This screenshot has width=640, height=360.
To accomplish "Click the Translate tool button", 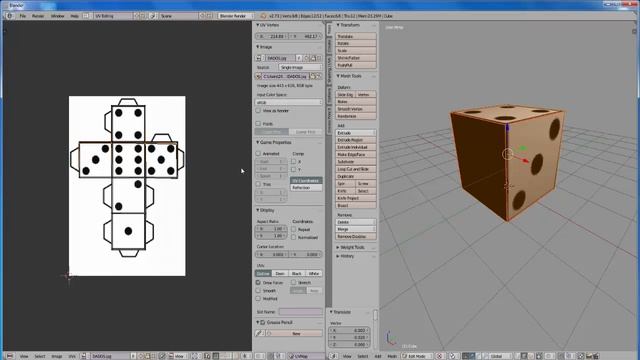I will 356,36.
